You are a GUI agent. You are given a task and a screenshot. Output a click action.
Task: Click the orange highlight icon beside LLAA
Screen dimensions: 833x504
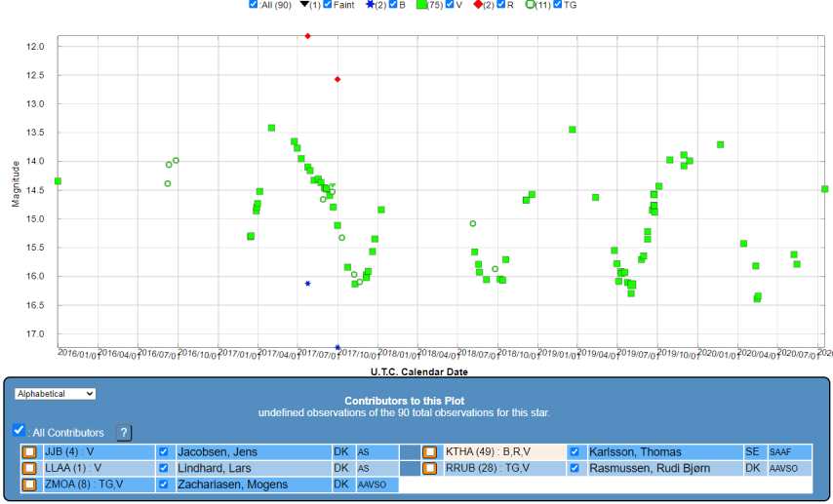pos(29,469)
